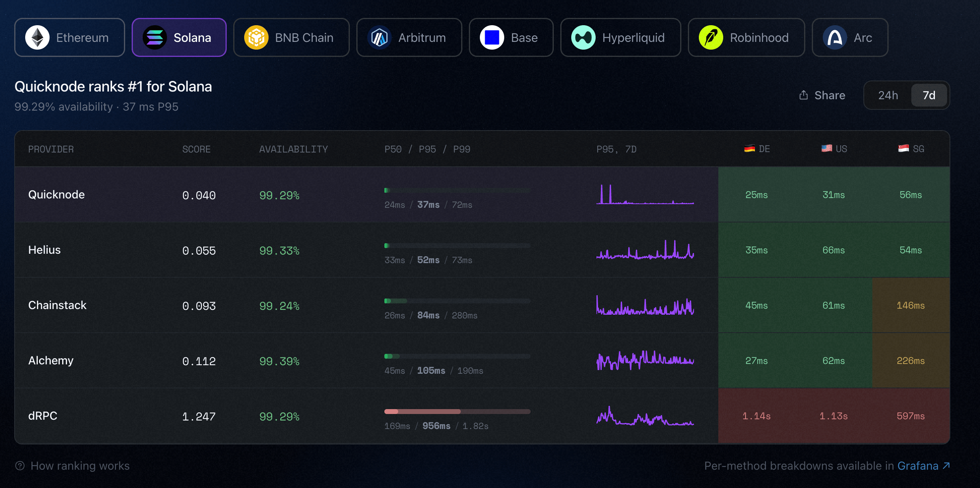Screen dimensions: 980x488
Task: Select the Helius provider name
Action: (44, 250)
